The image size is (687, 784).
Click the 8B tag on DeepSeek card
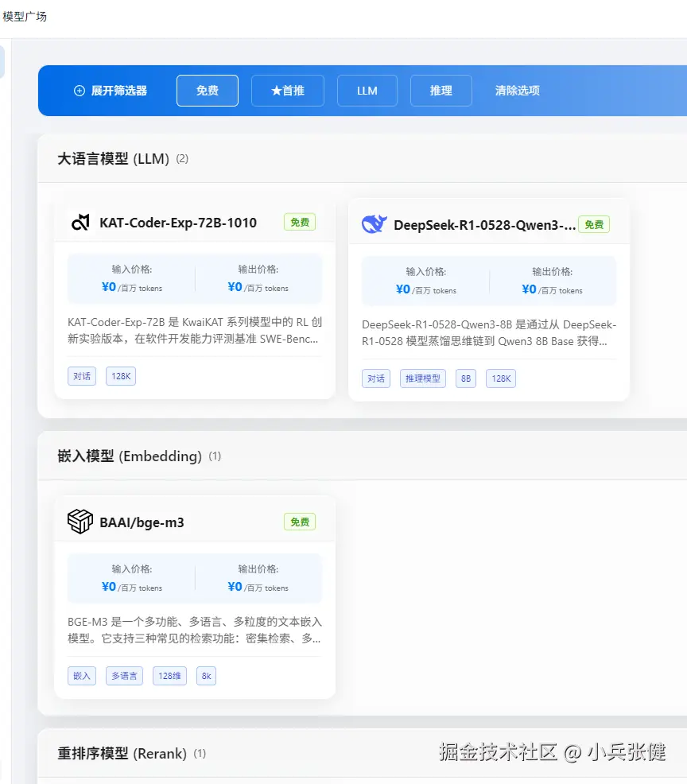466,378
